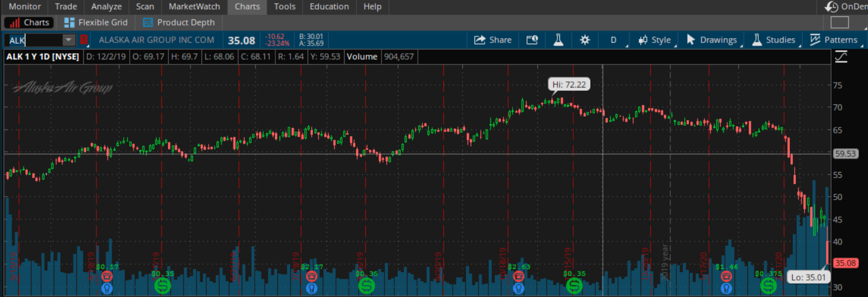Click the OnDemand button
The image size is (868, 297).
[847, 7]
